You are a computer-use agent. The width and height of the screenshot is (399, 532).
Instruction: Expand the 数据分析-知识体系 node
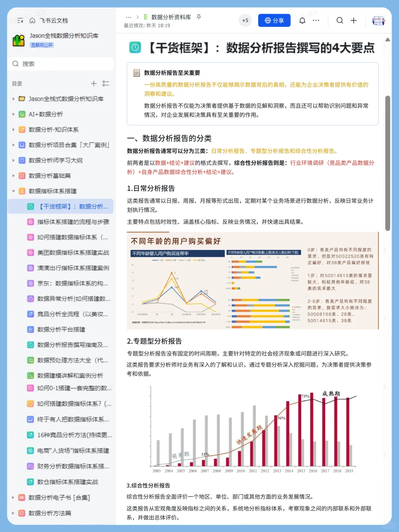pos(14,130)
